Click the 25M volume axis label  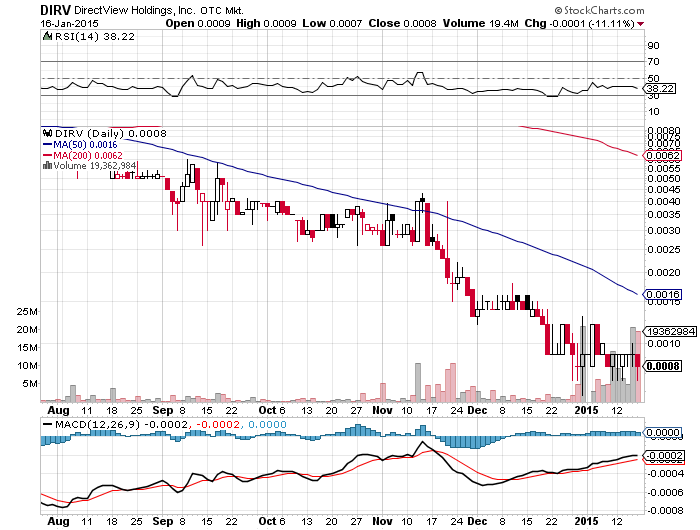coord(27,312)
